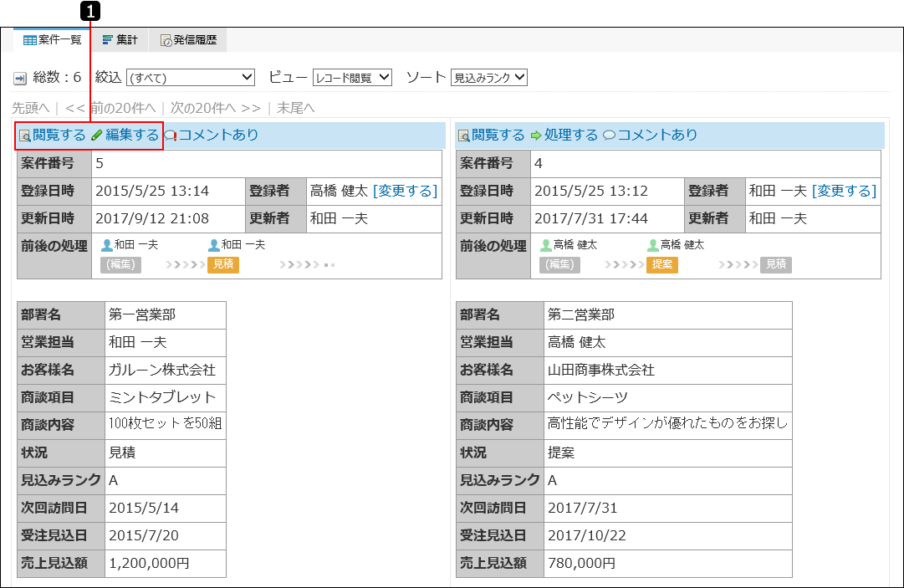Click first 和田 一夫 user icon in 前後の処理

coord(107,246)
